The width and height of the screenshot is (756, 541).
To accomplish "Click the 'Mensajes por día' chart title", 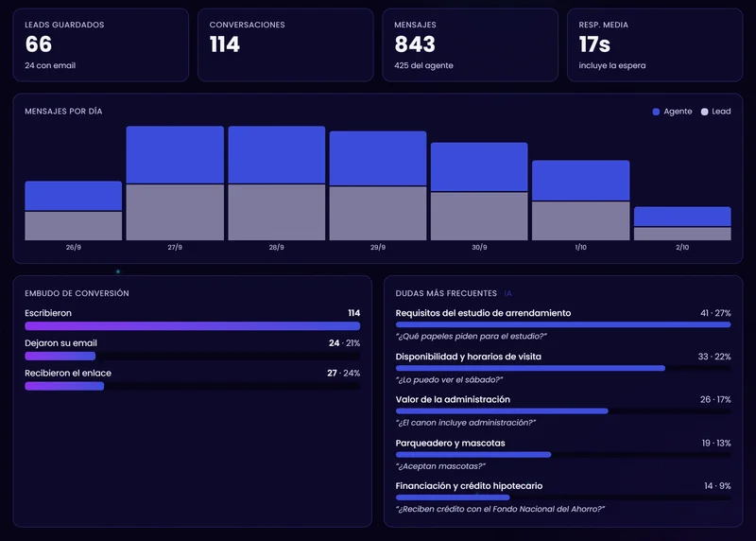I will (x=63, y=112).
